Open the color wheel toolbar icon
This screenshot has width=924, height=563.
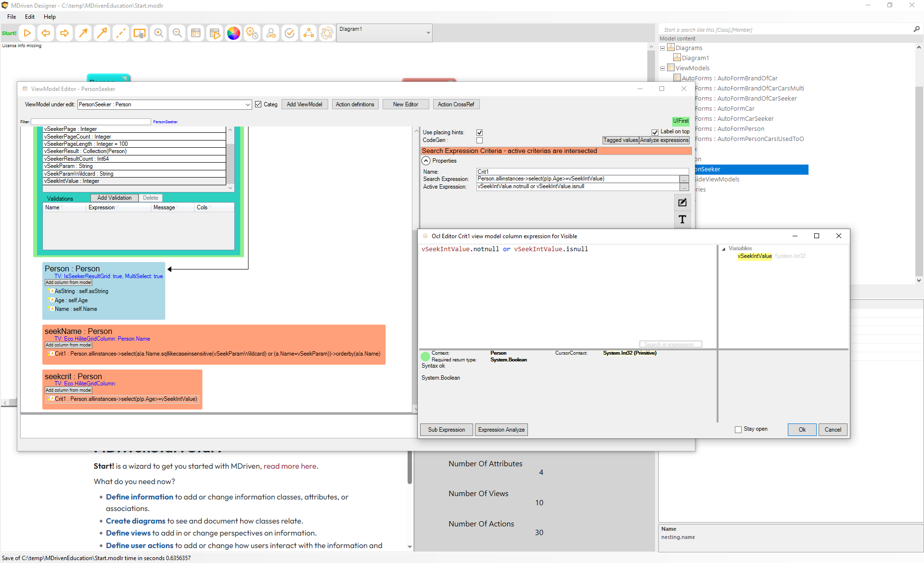click(233, 33)
